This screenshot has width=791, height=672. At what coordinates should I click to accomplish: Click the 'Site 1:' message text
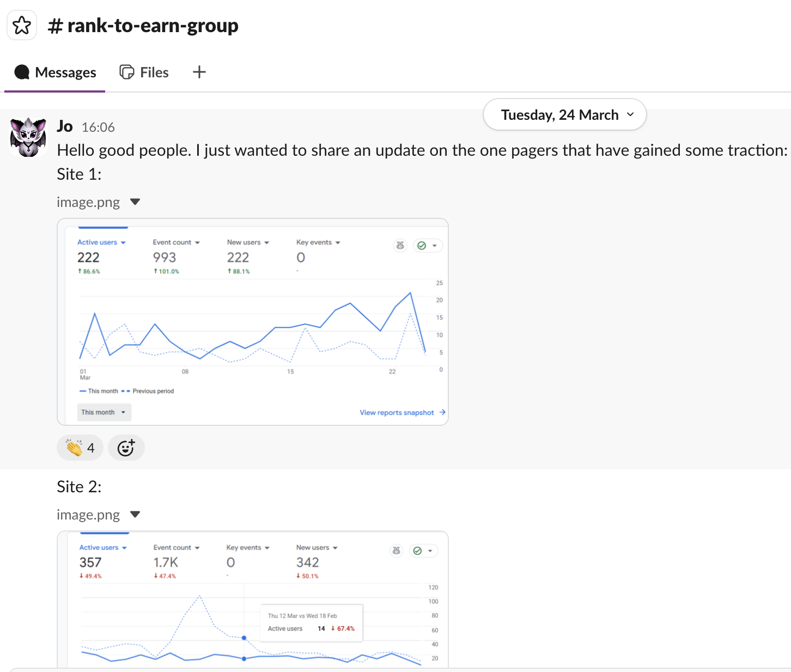[x=79, y=174]
